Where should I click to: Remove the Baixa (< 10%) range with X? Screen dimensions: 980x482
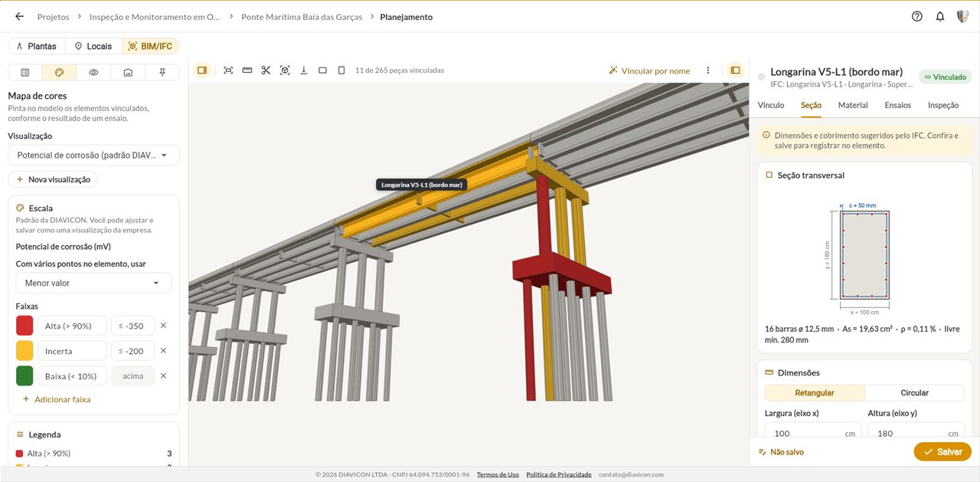coord(163,375)
